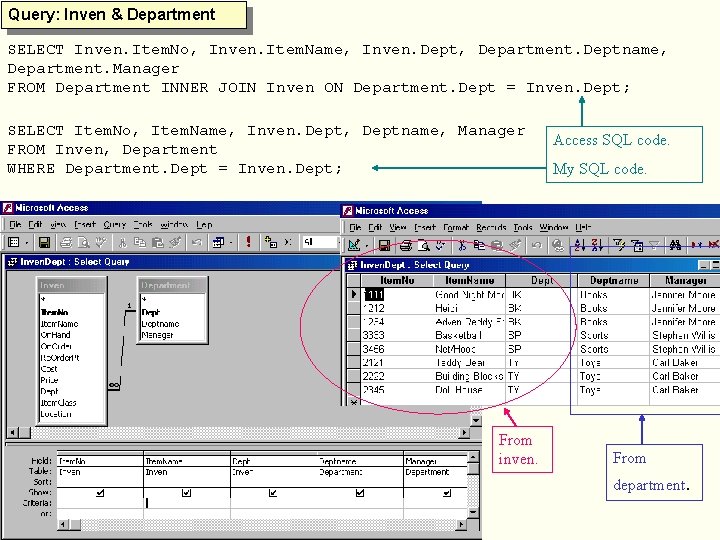
Task: Open the Edit menu in design window
Action: click(x=35, y=225)
